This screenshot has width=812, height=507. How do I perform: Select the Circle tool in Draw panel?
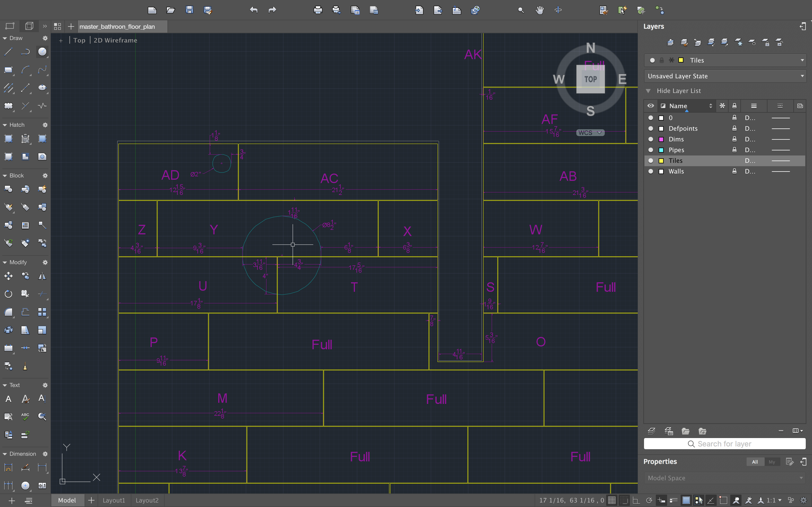tap(42, 52)
